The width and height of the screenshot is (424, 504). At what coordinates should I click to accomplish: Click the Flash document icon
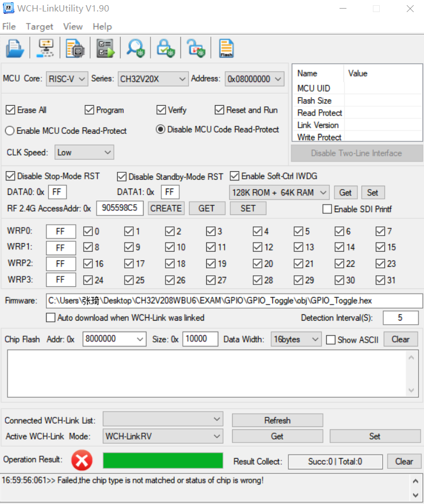[226, 48]
